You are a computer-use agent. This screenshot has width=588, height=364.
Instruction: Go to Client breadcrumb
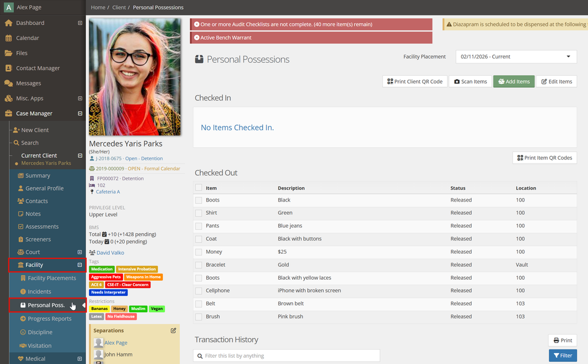click(x=119, y=7)
